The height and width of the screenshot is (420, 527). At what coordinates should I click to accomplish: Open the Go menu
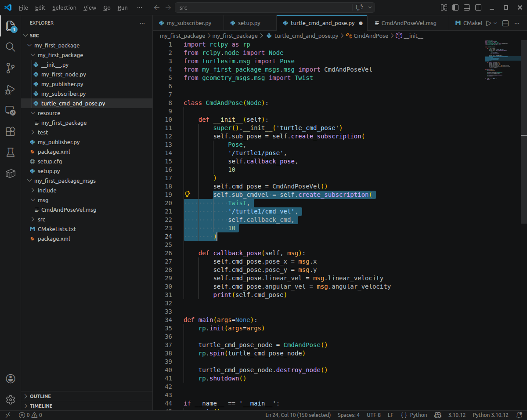107,8
